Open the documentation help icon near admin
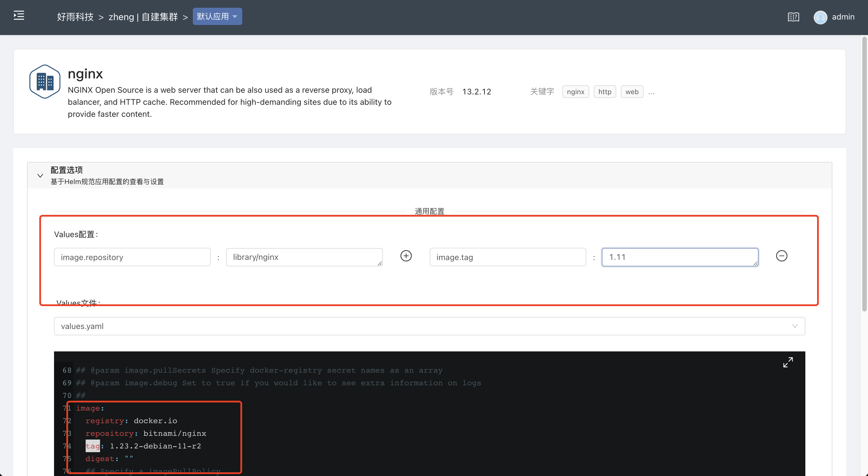The height and width of the screenshot is (476, 868). click(793, 17)
